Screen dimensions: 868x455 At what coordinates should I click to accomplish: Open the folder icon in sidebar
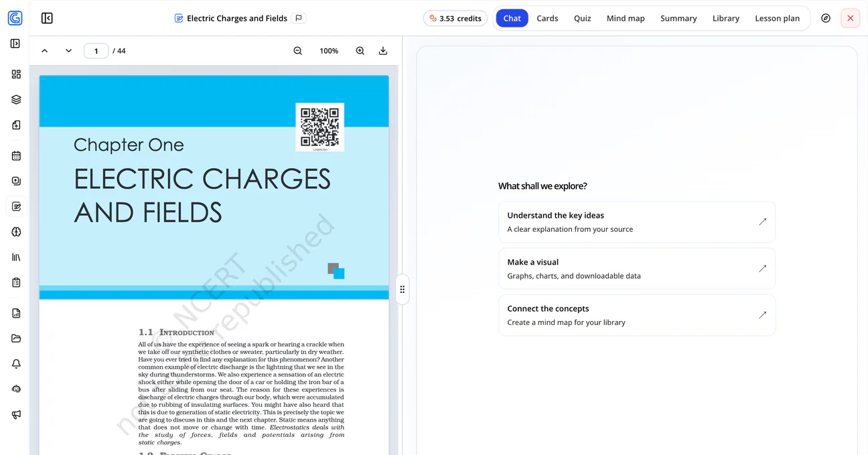tap(16, 338)
